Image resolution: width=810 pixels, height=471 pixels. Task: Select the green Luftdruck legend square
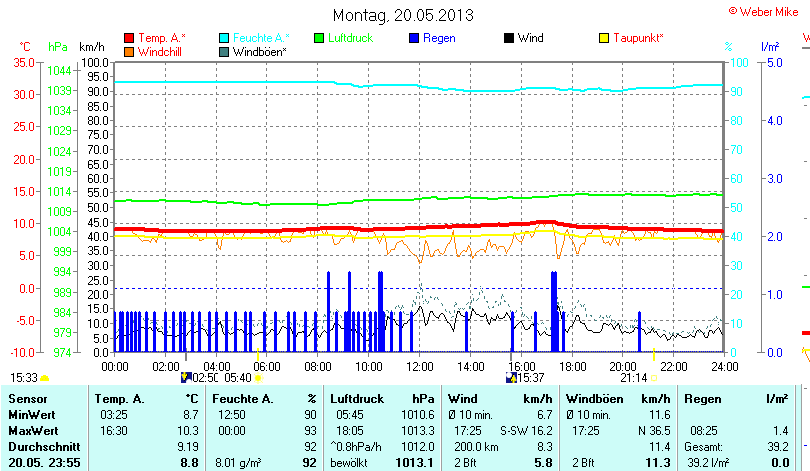[319, 38]
